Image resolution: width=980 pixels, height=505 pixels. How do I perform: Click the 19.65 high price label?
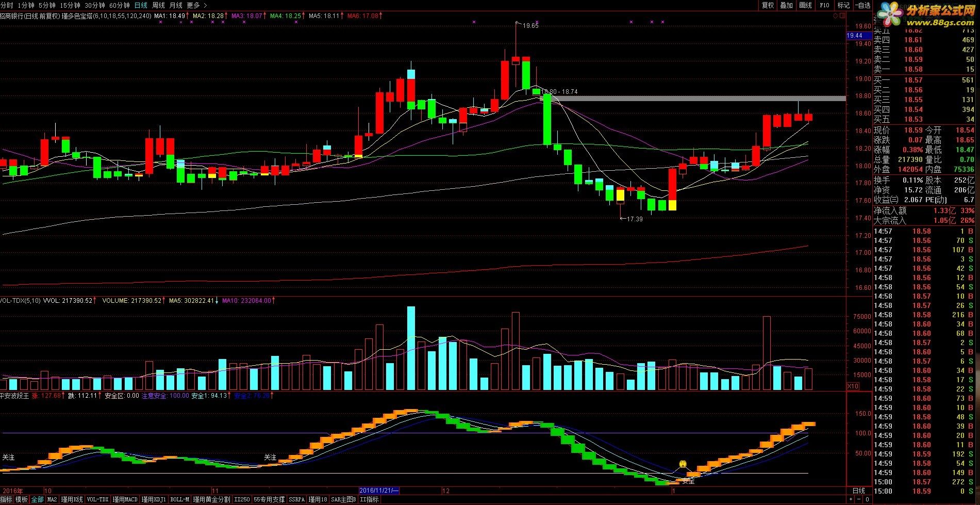(530, 26)
